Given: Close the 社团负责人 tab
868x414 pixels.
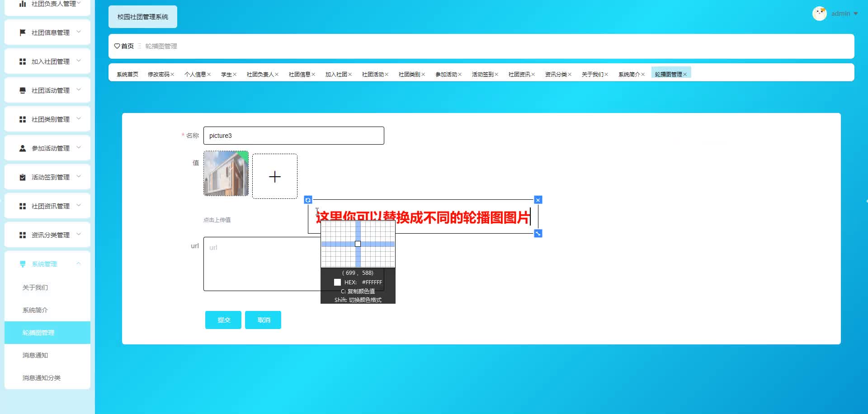Looking at the screenshot, I should tap(277, 75).
